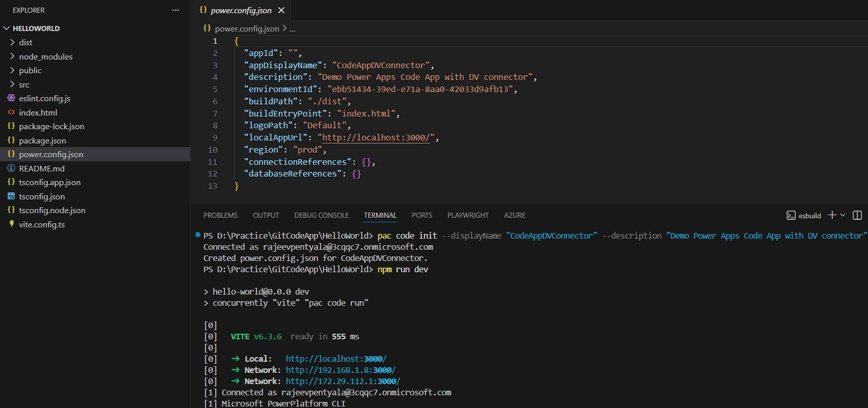Expand the node_modules folder
The image size is (868, 408).
coord(45,56)
